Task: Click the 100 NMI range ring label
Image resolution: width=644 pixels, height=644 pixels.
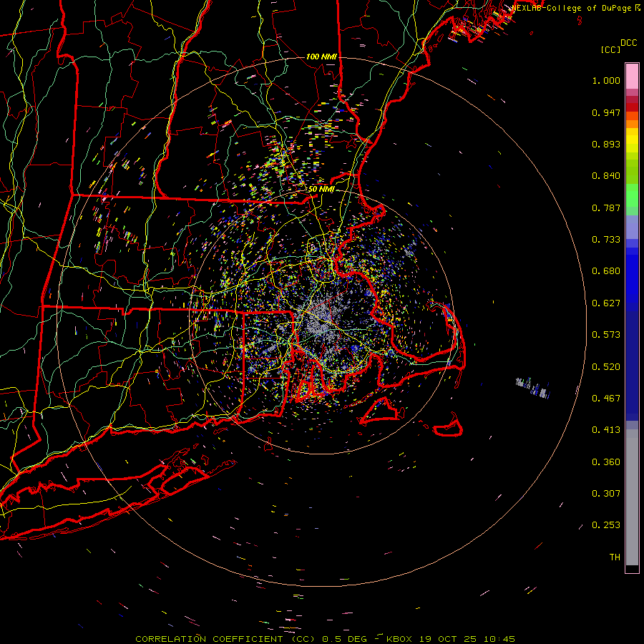Action: point(321,57)
